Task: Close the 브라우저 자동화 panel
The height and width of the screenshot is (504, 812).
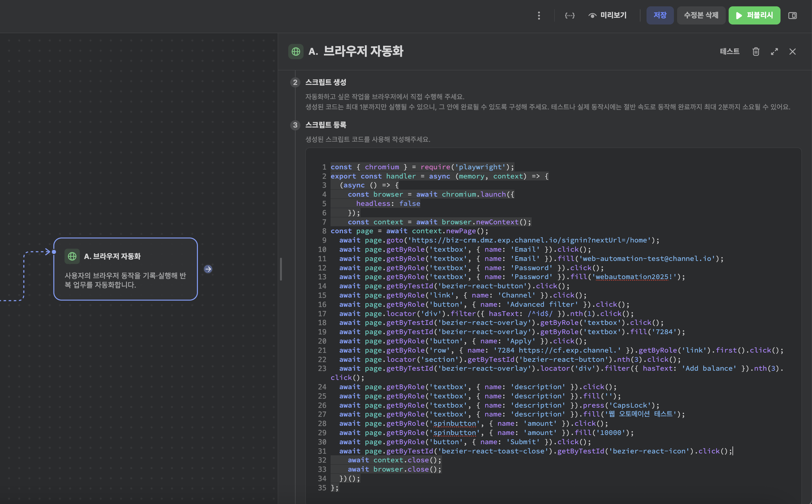Action: coord(792,52)
